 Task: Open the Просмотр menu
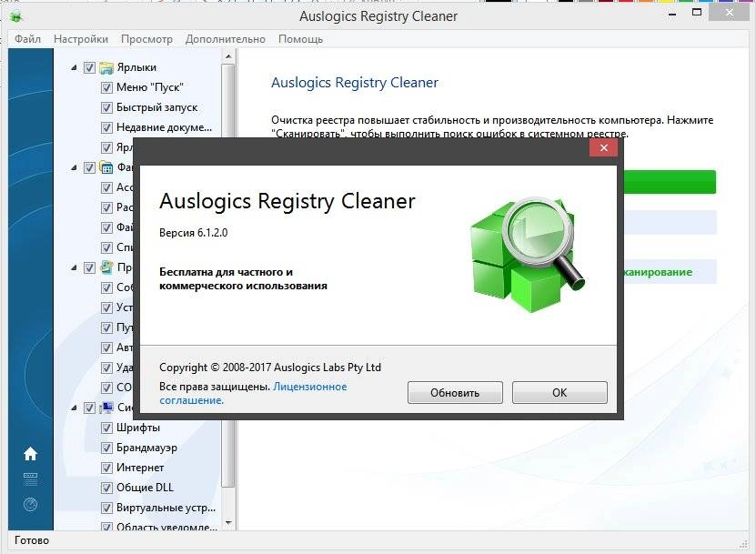click(146, 39)
